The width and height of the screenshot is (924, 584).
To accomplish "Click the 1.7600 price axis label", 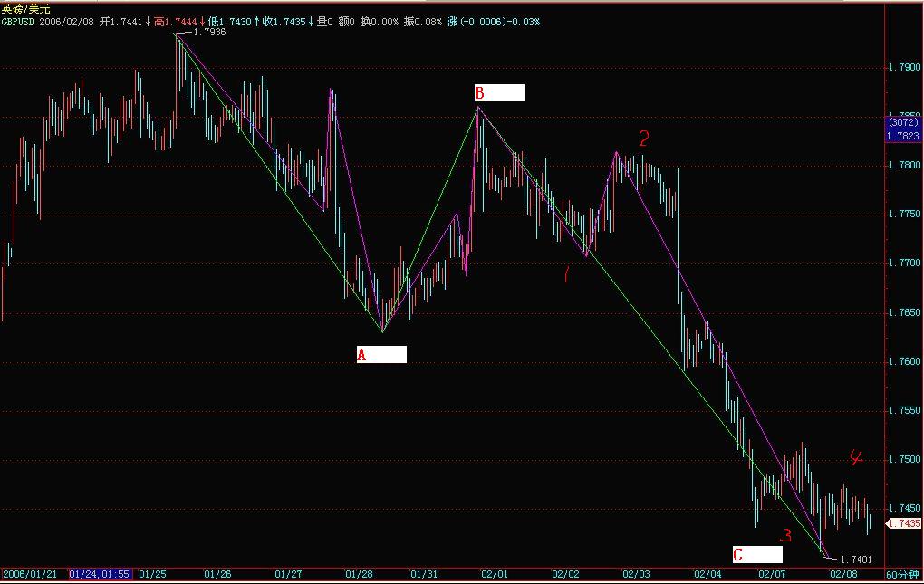I will 904,361.
